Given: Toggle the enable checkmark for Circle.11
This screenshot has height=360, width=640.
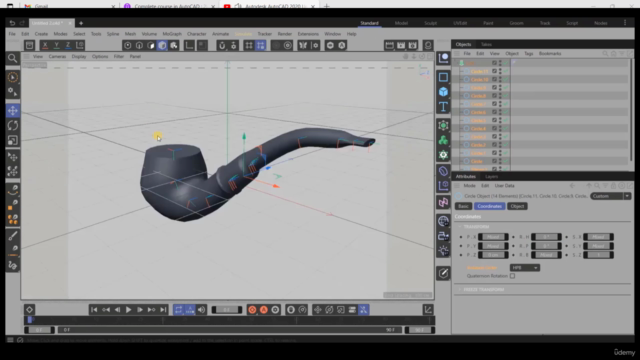Looking at the screenshot, I should tap(506, 71).
